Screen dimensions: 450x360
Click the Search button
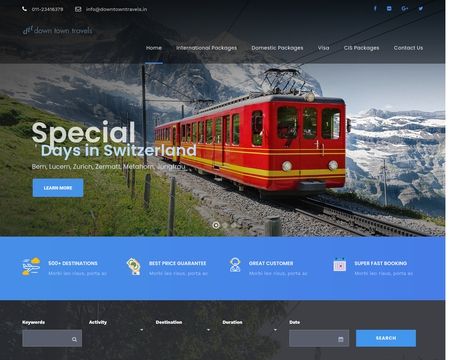point(386,338)
